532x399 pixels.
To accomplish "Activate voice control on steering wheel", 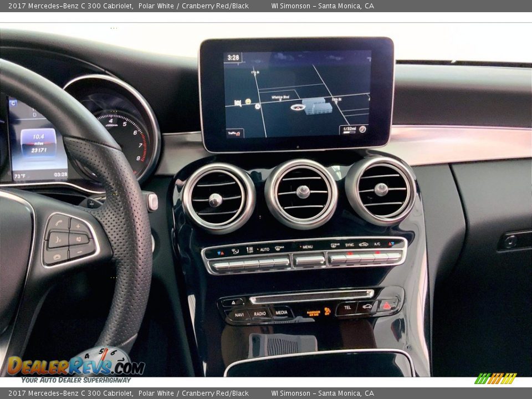I will coord(57,240).
